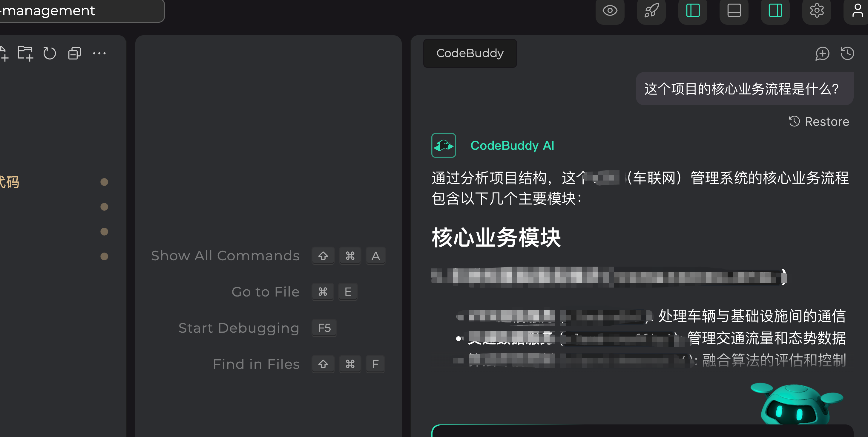Open the explorer more actions ellipsis
Viewport: 868px width, 437px height.
(x=99, y=53)
